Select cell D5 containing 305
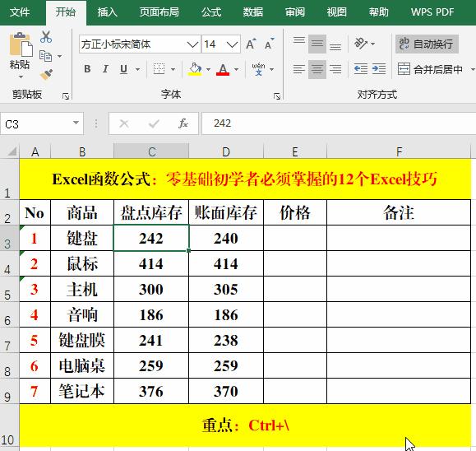Image resolution: width=476 pixels, height=451 pixels. 226,289
